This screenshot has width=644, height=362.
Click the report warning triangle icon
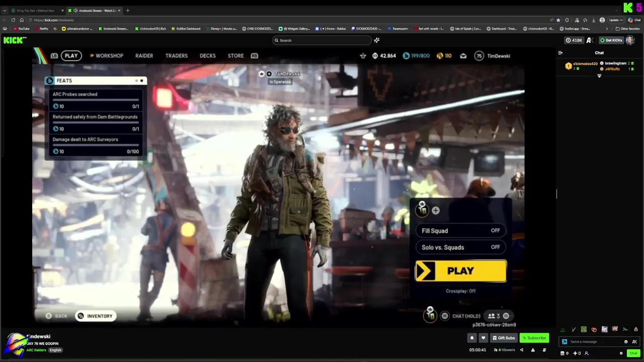(533, 350)
